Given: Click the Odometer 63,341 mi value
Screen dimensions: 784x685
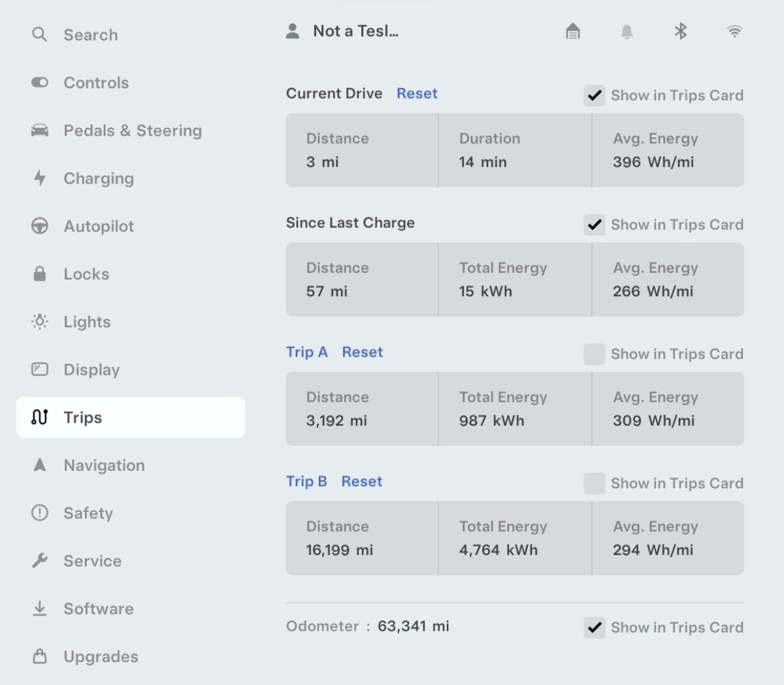Looking at the screenshot, I should coord(414,626).
